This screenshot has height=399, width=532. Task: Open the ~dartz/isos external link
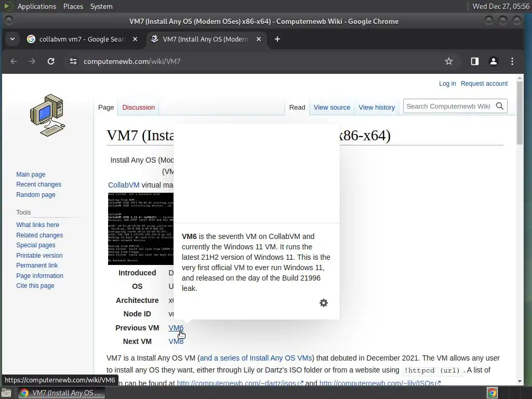[x=240, y=383]
